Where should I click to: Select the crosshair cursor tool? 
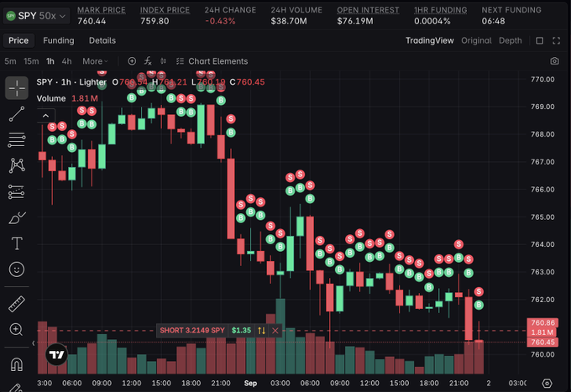click(x=17, y=88)
